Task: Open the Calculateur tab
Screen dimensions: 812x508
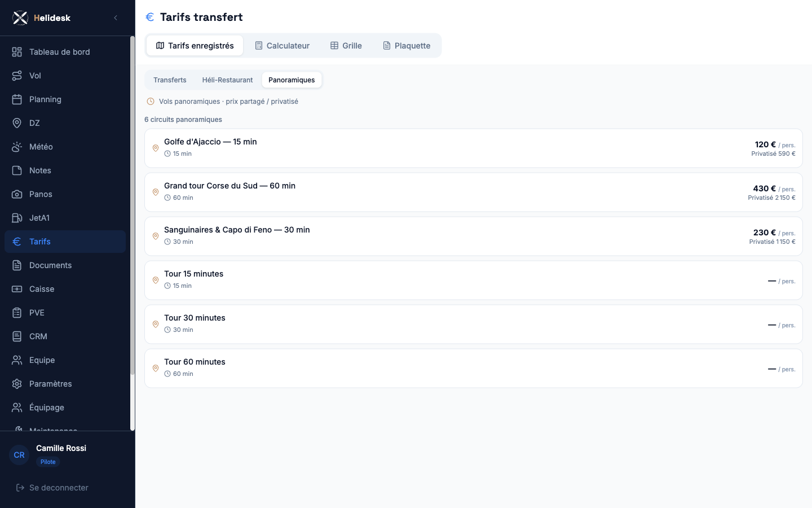Action: [x=282, y=46]
